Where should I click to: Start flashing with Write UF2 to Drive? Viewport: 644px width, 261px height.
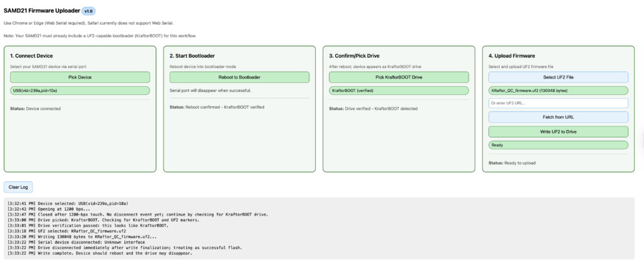558,131
